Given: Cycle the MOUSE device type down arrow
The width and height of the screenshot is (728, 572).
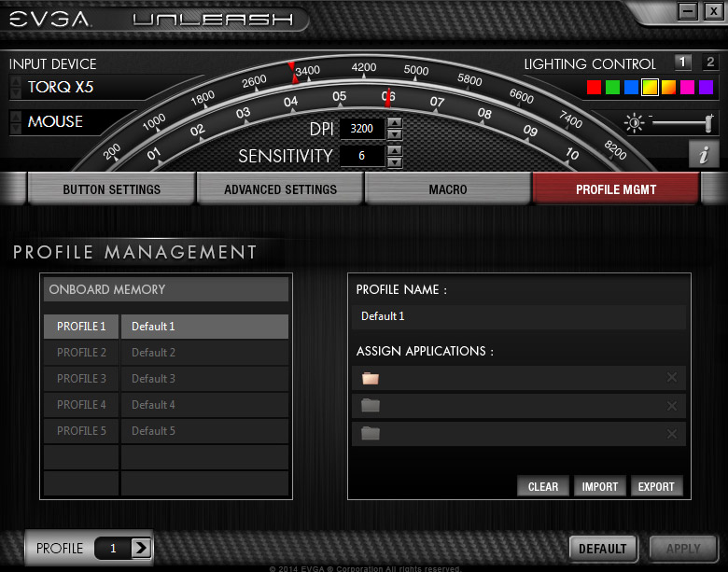Looking at the screenshot, I should 15,128.
